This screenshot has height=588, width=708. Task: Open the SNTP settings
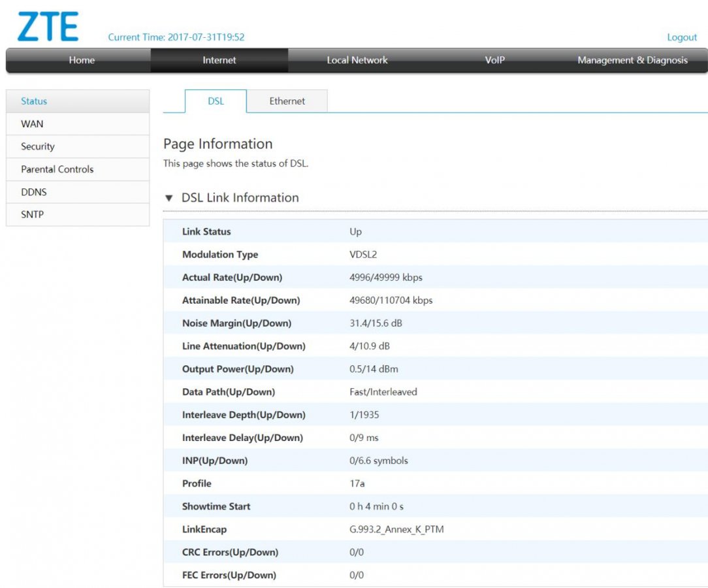click(32, 214)
